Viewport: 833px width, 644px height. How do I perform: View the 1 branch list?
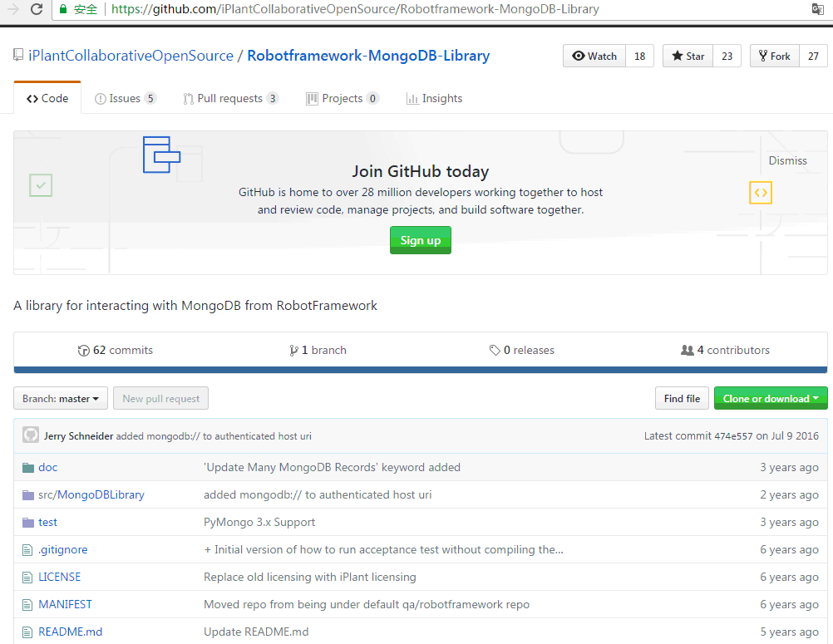click(318, 351)
